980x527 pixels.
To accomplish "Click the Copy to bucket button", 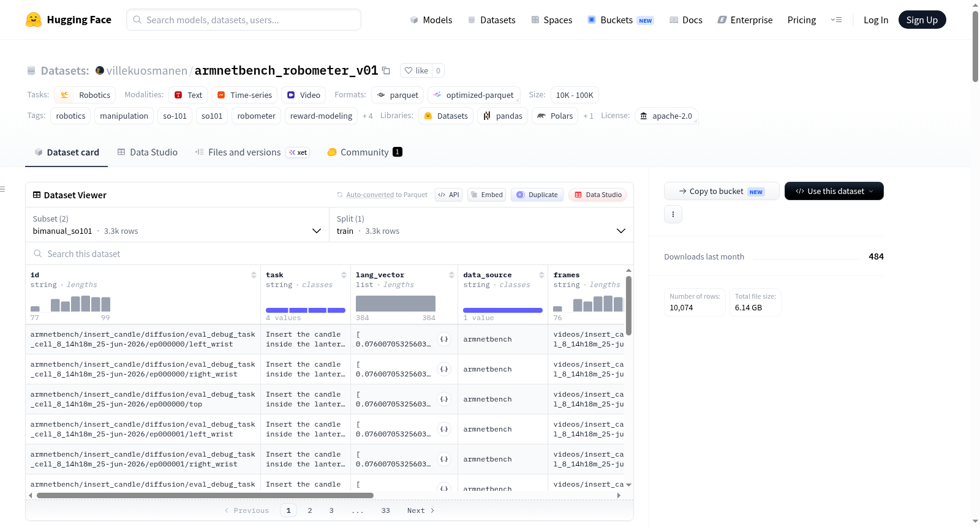I will point(722,191).
